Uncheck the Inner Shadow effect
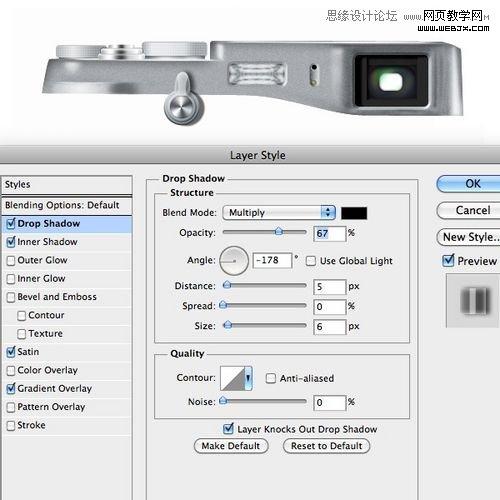This screenshot has width=500, height=500. click(11, 242)
